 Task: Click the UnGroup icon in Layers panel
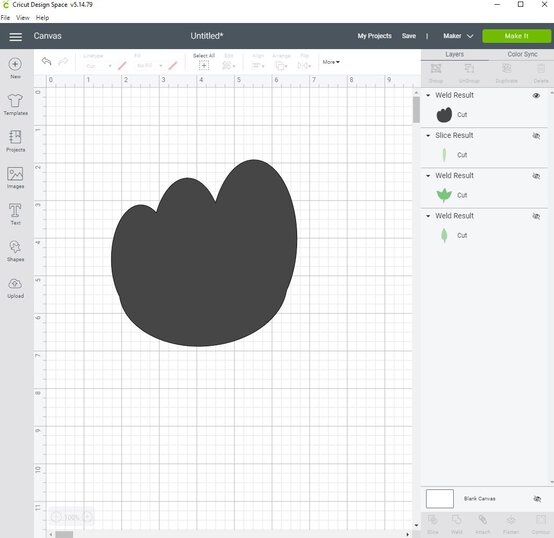tap(469, 69)
